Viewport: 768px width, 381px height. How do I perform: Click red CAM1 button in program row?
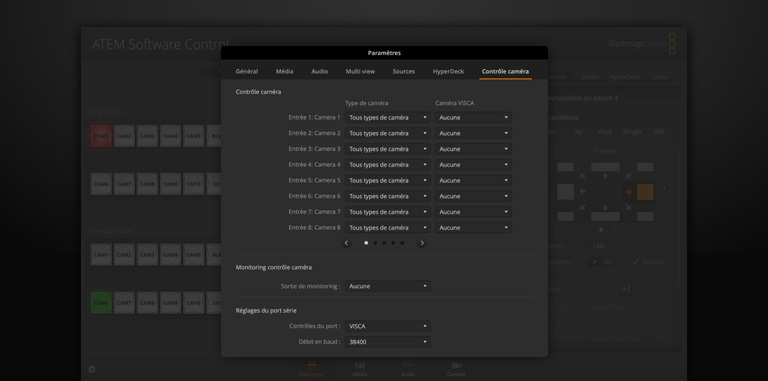[101, 136]
